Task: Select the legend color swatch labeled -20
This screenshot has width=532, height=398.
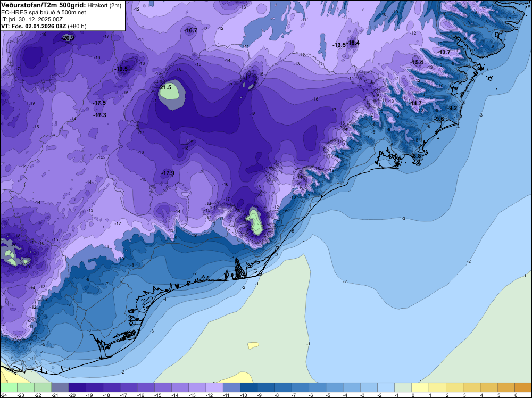Action: [77, 387]
